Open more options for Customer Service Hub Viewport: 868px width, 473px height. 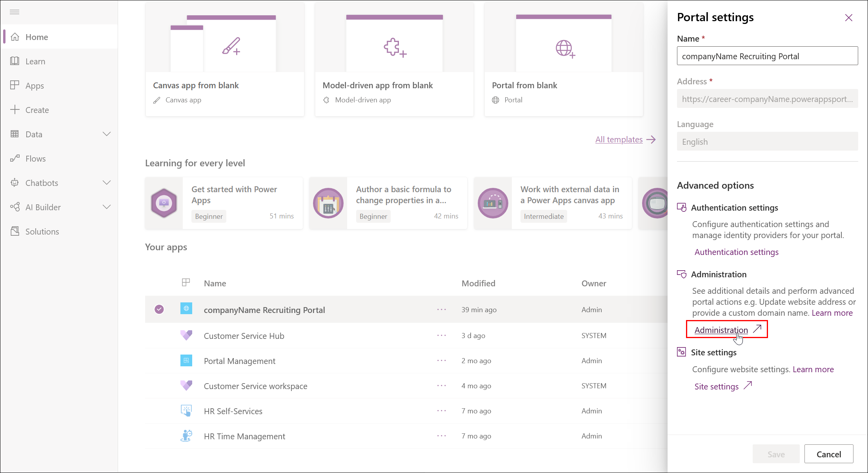442,335
